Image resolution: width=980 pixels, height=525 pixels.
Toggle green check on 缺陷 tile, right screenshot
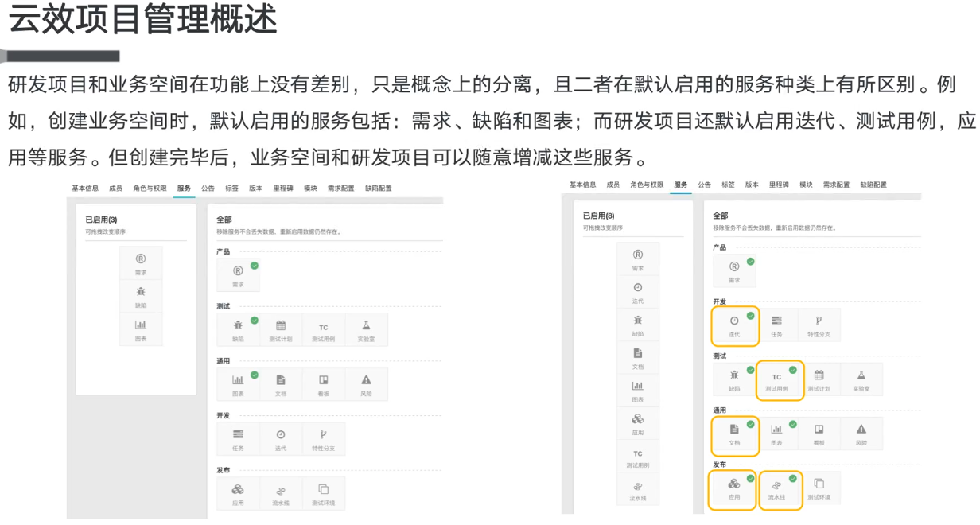tap(750, 370)
